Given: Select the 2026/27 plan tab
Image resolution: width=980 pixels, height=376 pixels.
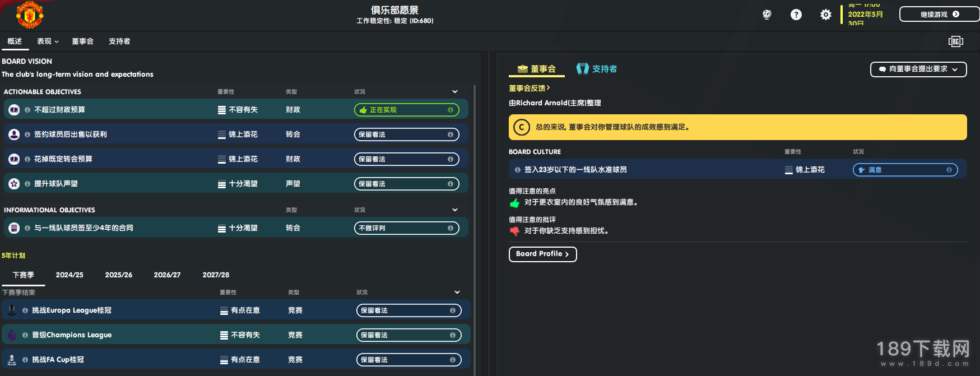Looking at the screenshot, I should pyautogui.click(x=167, y=275).
